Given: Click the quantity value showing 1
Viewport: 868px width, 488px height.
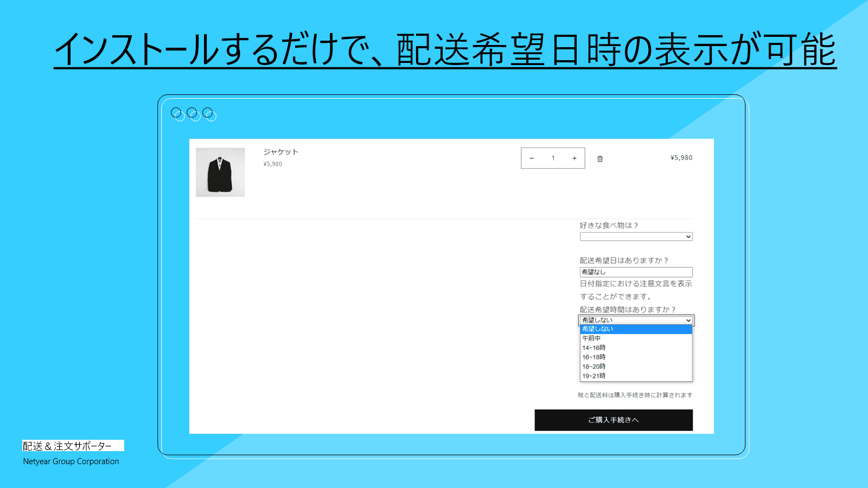Looking at the screenshot, I should [x=553, y=158].
